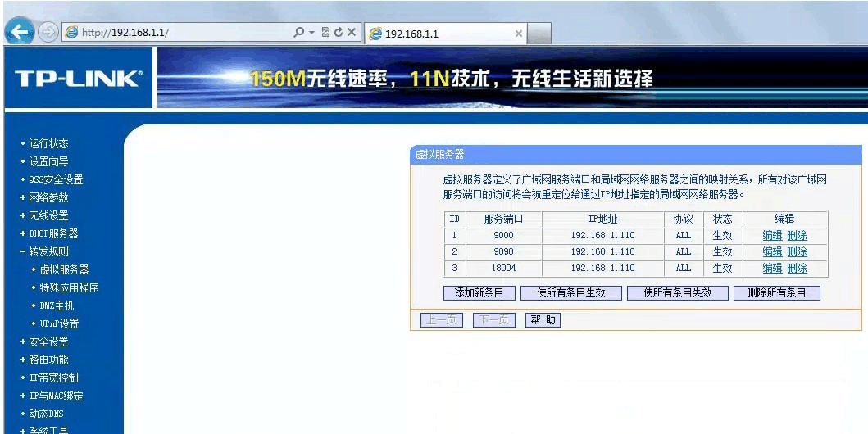The width and height of the screenshot is (868, 434).
Task: Expand the 网络参数 menu
Action: point(48,197)
